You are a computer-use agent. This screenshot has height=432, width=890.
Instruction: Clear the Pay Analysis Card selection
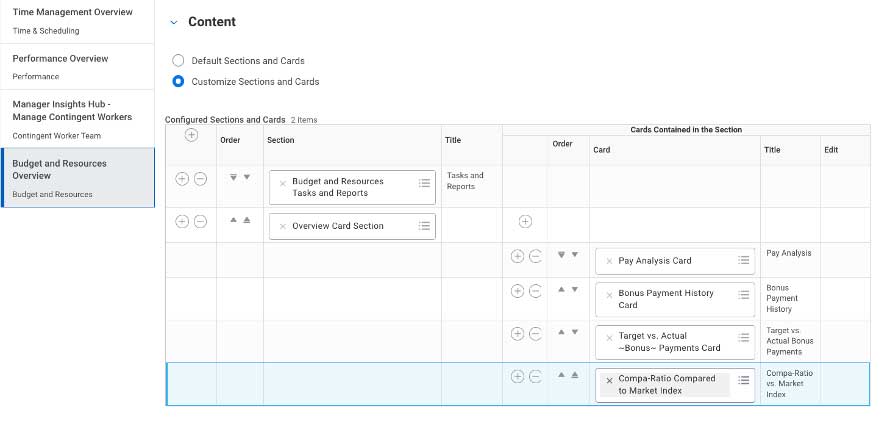[x=609, y=261]
